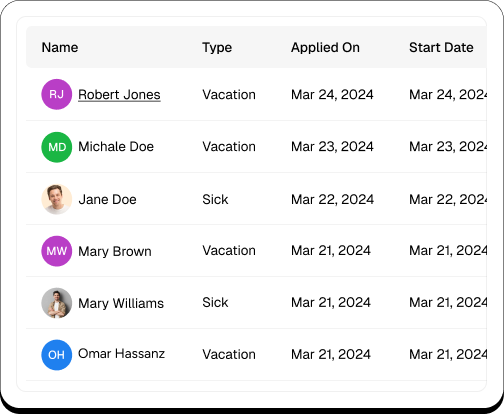Sort by Name column header

click(x=60, y=47)
